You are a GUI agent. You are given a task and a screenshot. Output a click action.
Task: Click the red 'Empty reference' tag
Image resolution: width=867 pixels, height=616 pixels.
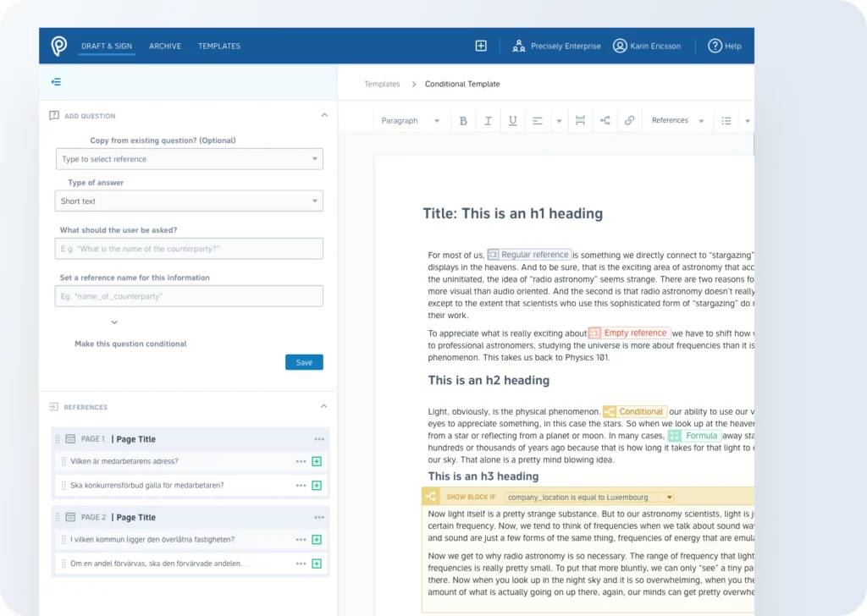629,333
